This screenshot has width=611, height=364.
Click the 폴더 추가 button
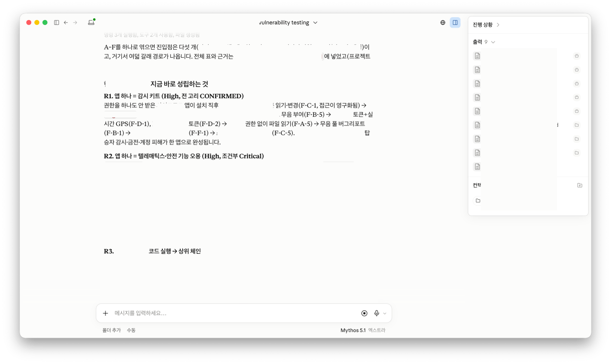tap(111, 330)
